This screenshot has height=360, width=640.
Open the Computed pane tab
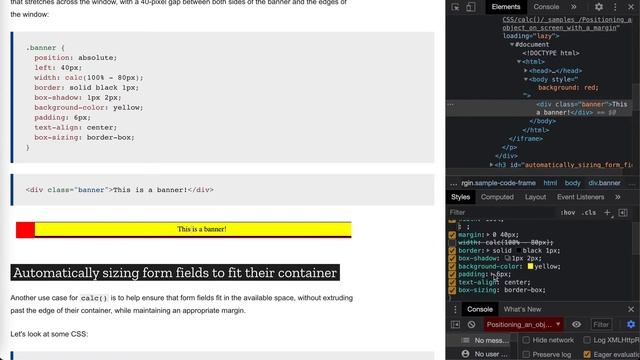click(x=497, y=197)
